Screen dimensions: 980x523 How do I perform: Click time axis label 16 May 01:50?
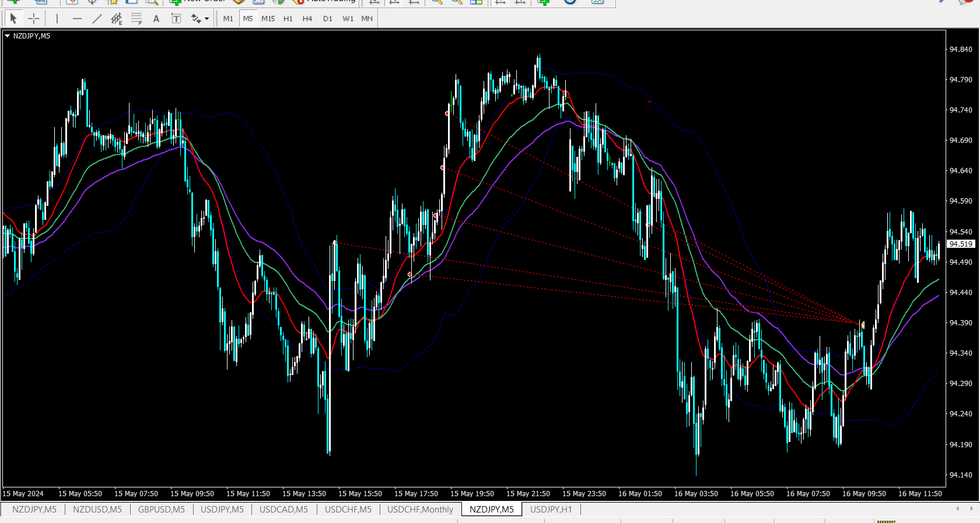tap(640, 494)
